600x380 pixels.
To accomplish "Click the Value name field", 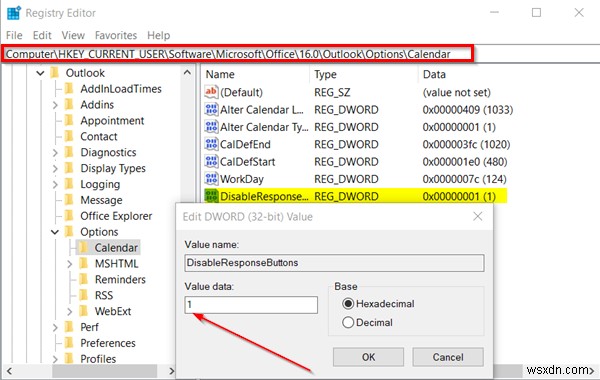I will (334, 263).
